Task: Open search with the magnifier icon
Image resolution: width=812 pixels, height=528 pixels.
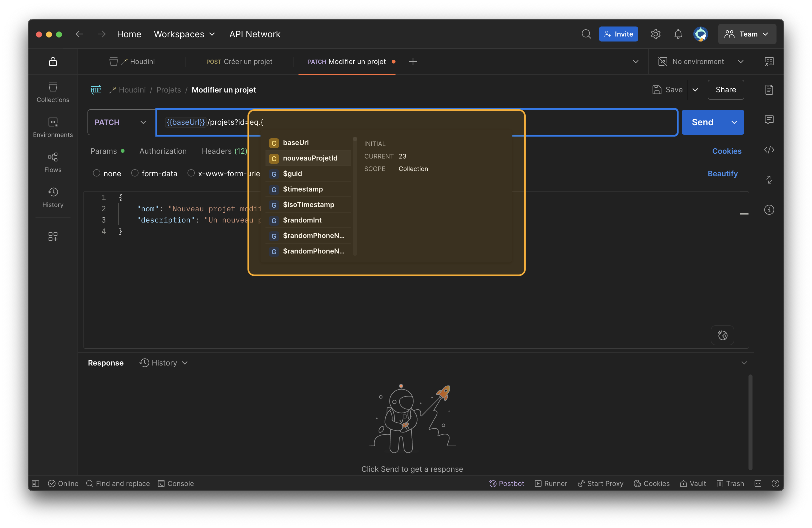Action: [586, 34]
